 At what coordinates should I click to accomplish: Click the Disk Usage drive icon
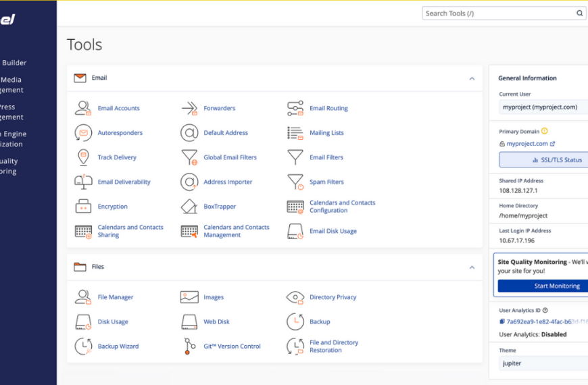tap(83, 322)
